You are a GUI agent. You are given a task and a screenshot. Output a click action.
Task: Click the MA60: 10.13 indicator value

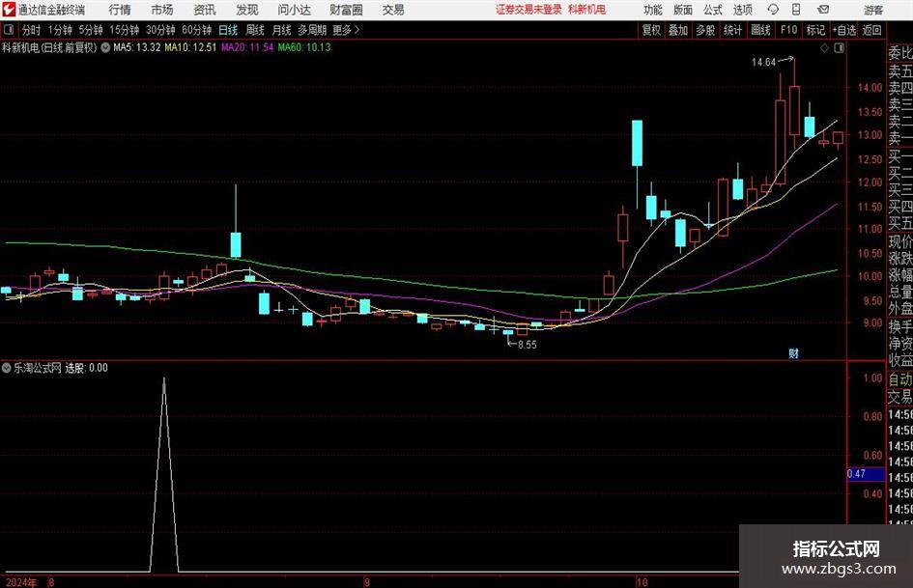(304, 47)
